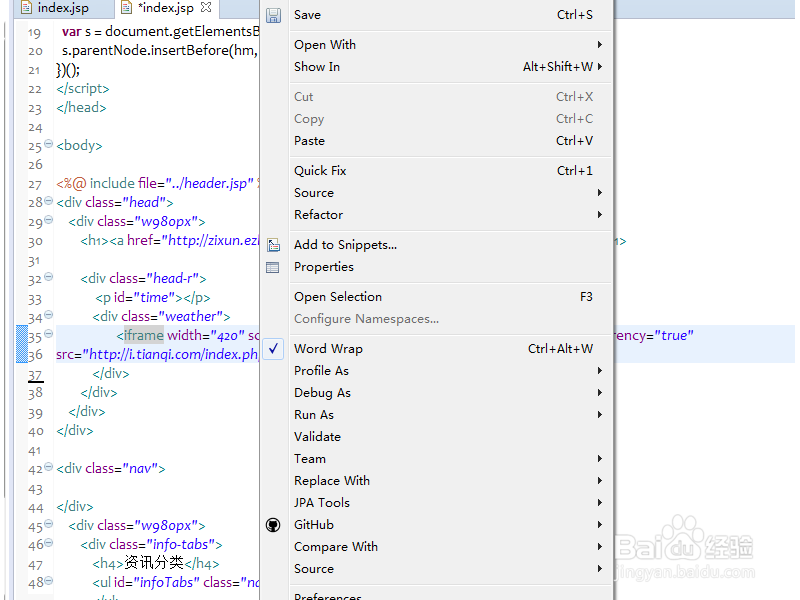Click file icon on modified *index.jsp tab
This screenshot has height=600, width=800.
click(x=127, y=8)
